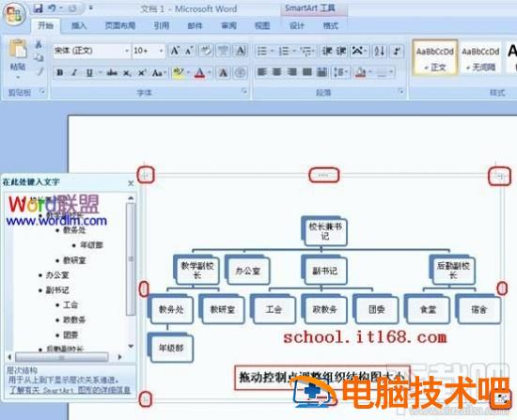Image resolution: width=517 pixels, height=420 pixels.
Task: Select the Format Painter brush
Action: [x=39, y=71]
